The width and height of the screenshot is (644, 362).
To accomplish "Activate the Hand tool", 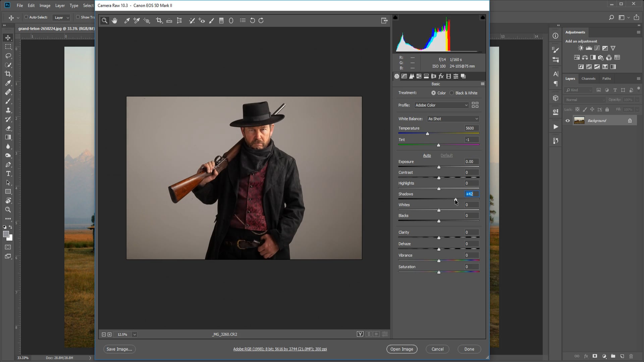I will [114, 20].
